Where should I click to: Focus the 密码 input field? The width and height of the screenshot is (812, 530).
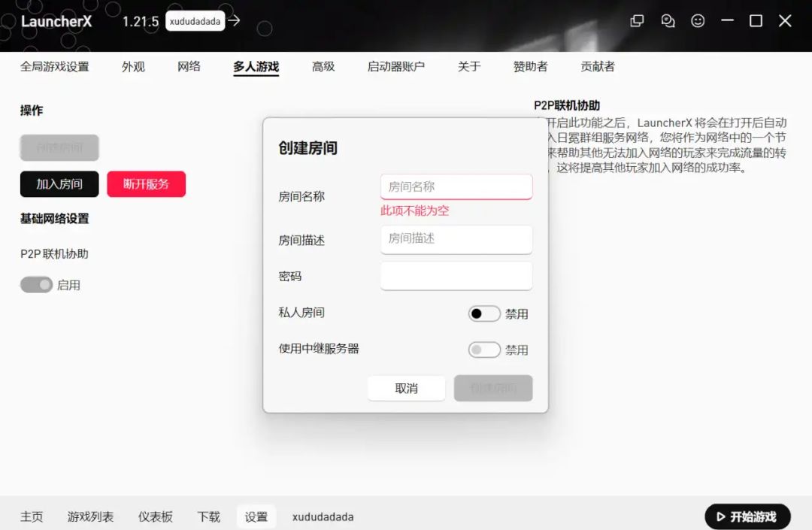coord(456,275)
